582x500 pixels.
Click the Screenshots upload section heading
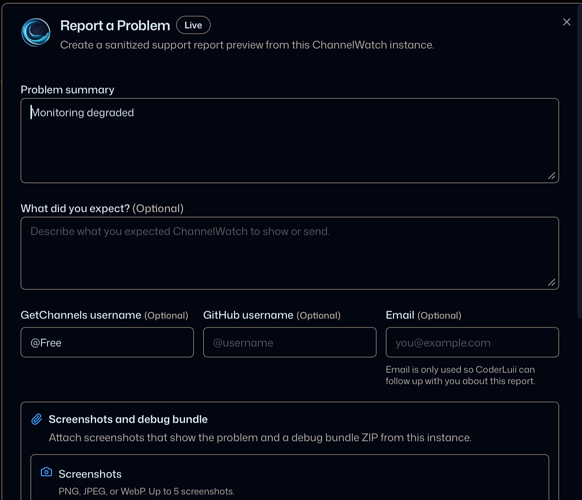(90, 474)
